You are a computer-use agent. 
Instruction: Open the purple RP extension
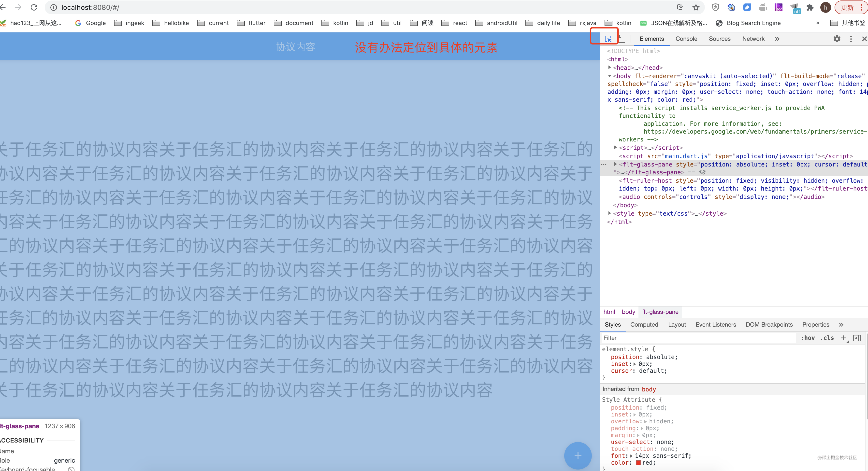point(778,7)
